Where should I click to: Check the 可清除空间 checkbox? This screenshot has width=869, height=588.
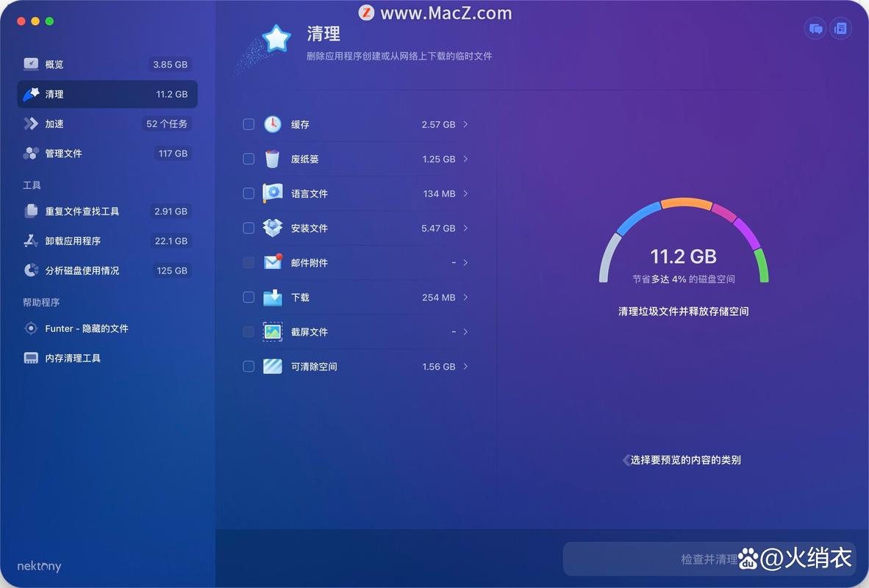point(248,366)
